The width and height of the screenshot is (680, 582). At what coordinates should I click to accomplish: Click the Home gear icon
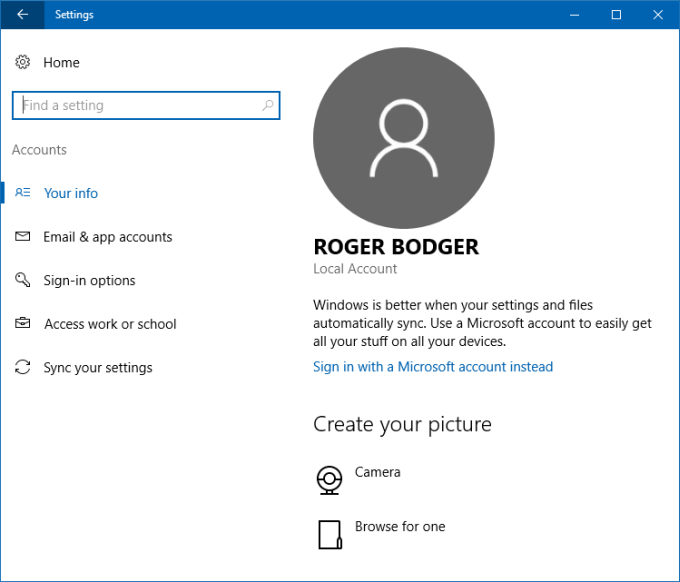(x=23, y=62)
